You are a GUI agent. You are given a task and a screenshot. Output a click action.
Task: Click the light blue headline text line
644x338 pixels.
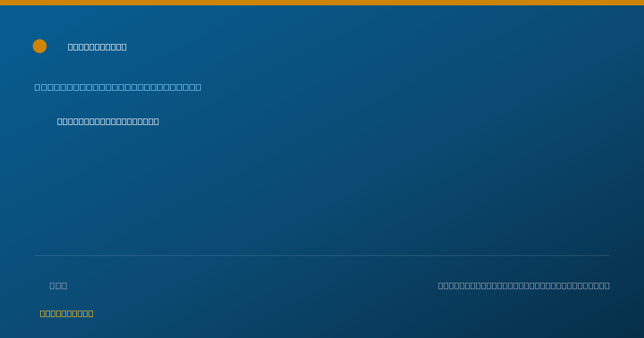point(118,87)
